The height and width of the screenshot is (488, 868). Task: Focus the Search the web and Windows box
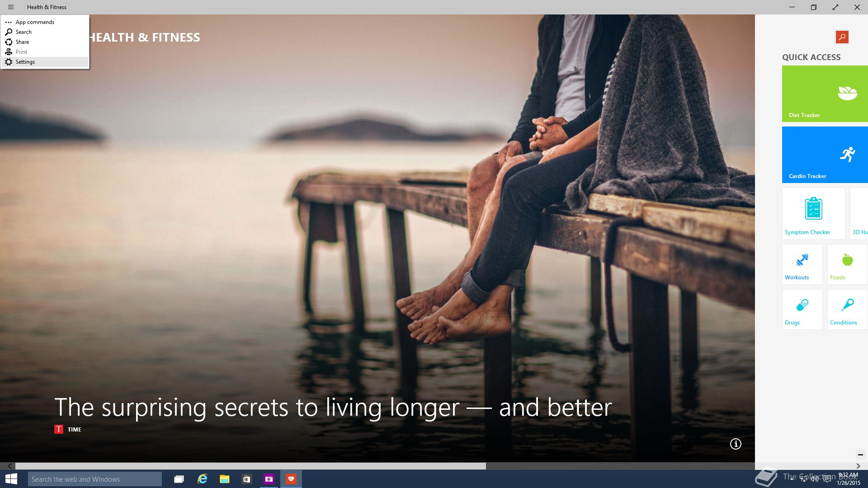pyautogui.click(x=94, y=479)
